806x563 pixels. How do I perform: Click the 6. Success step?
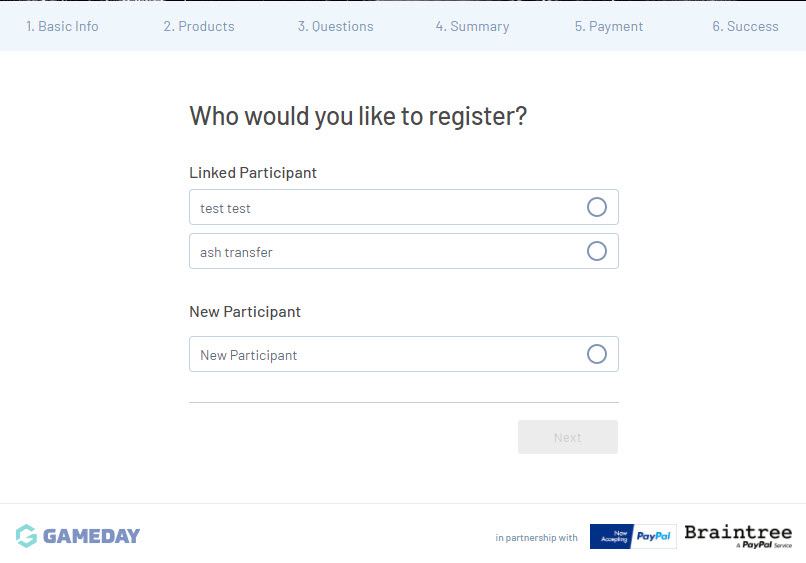point(745,26)
